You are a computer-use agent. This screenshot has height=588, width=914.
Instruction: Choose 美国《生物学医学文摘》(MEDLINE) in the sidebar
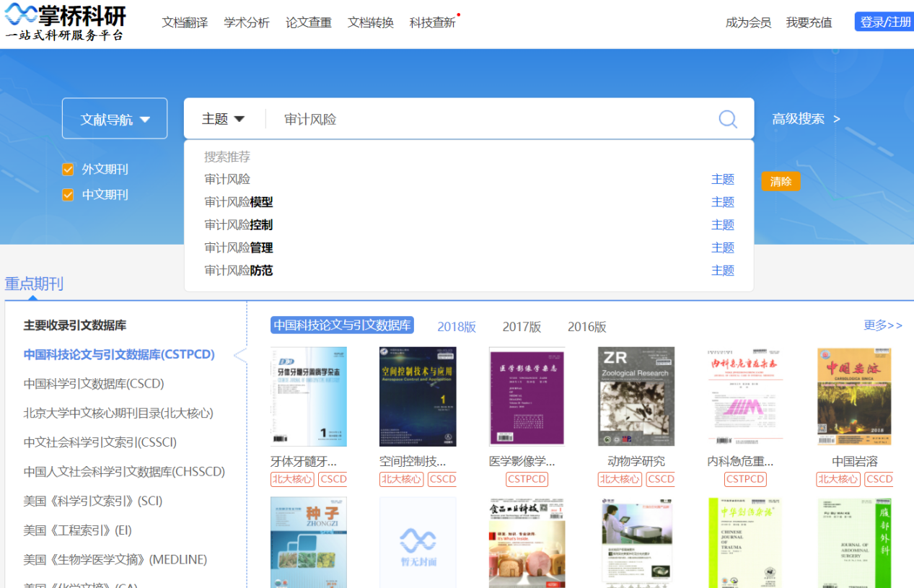(115, 560)
